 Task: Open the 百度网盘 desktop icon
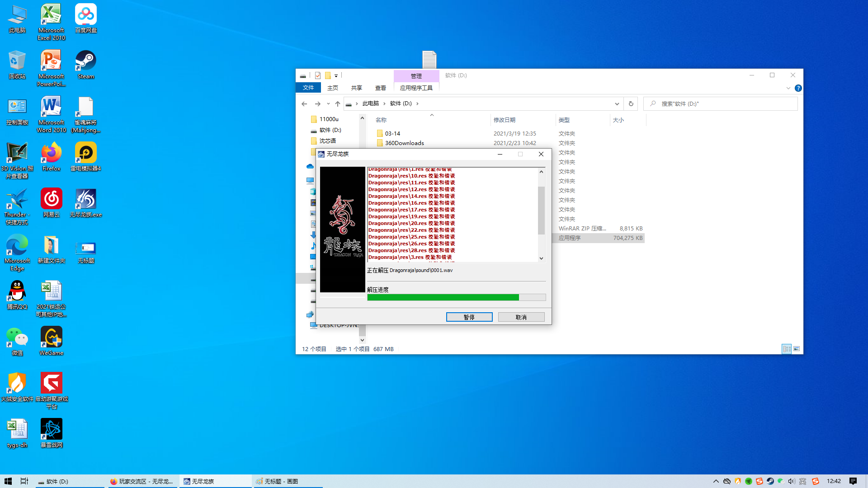tap(85, 19)
